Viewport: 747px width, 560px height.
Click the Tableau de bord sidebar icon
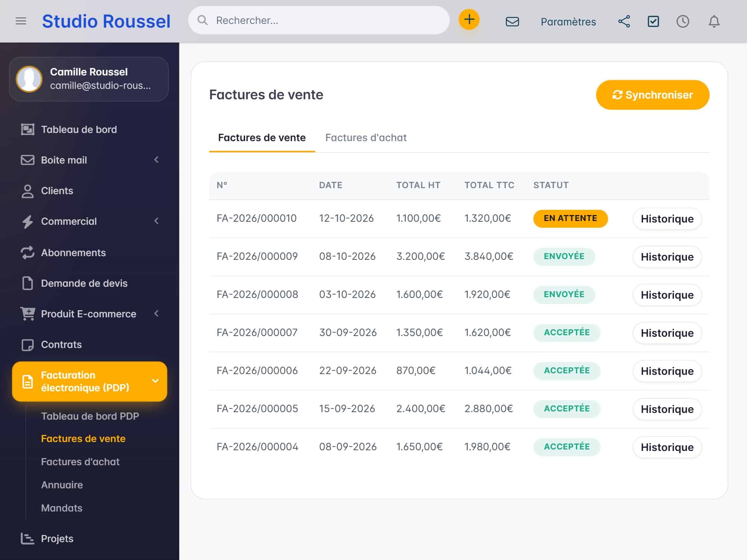[28, 130]
